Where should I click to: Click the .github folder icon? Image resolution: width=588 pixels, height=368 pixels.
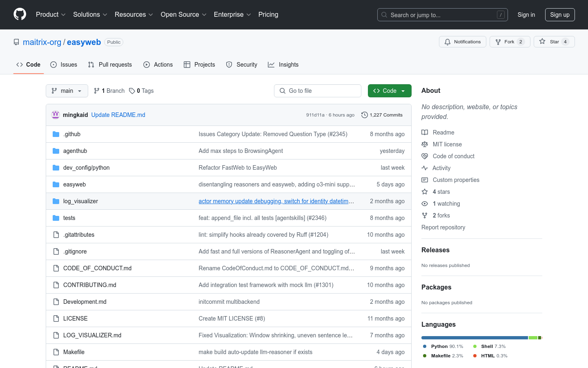pyautogui.click(x=56, y=134)
